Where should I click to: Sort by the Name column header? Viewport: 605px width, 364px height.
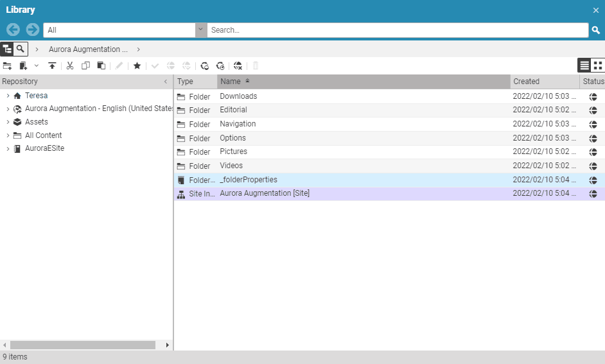(x=364, y=82)
